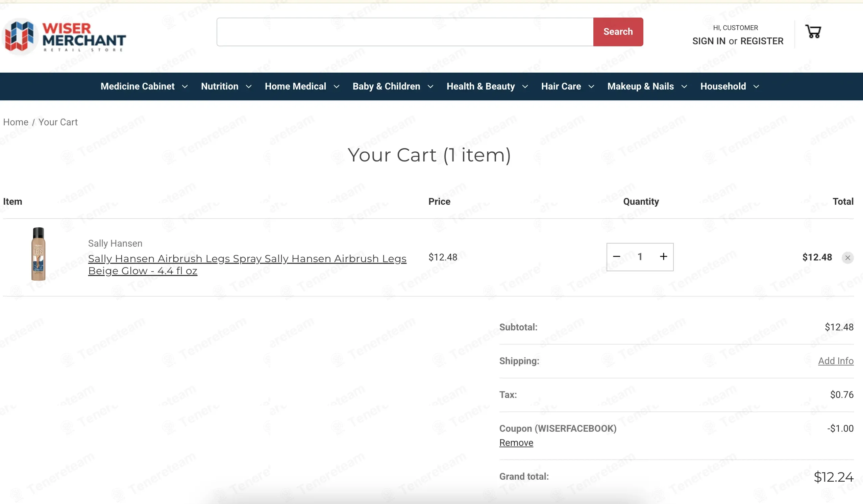Remove the WISERFACEBOOK coupon
Image resolution: width=863 pixels, height=504 pixels.
pos(516,443)
